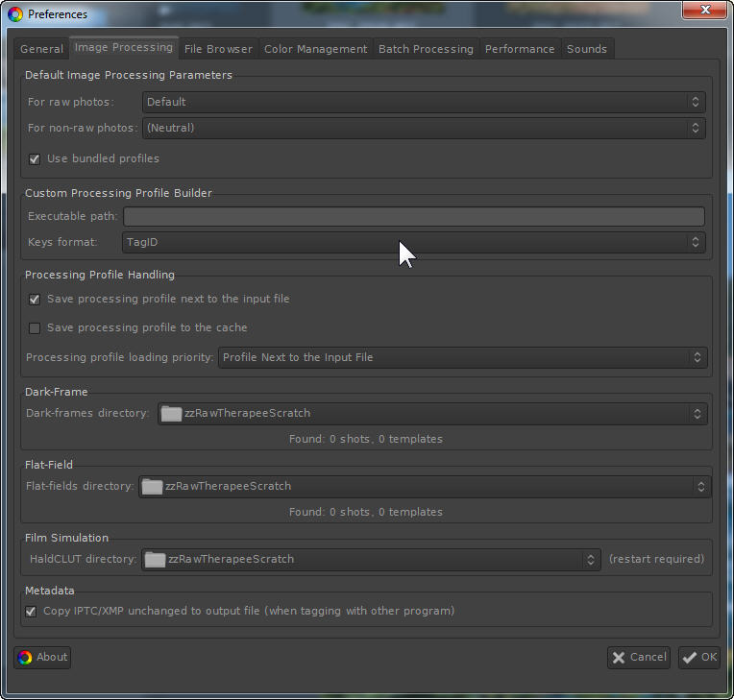Click the Cancel button
This screenshot has height=700, width=734.
(639, 658)
